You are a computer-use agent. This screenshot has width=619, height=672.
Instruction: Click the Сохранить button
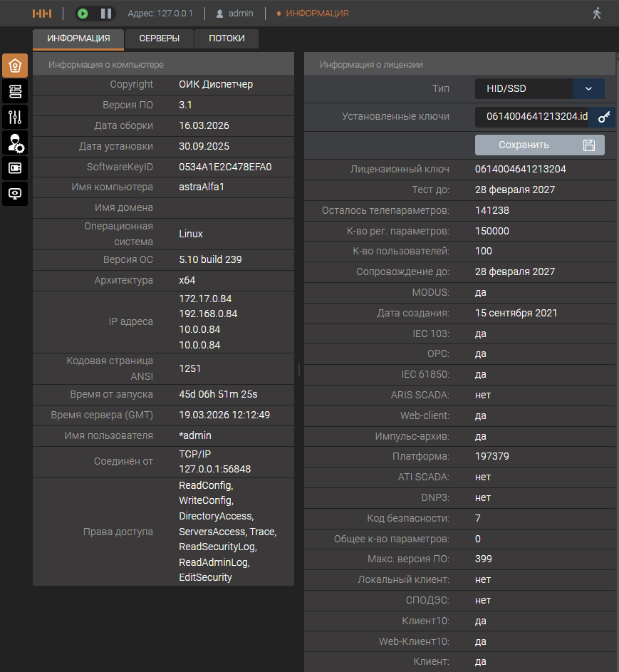click(539, 145)
